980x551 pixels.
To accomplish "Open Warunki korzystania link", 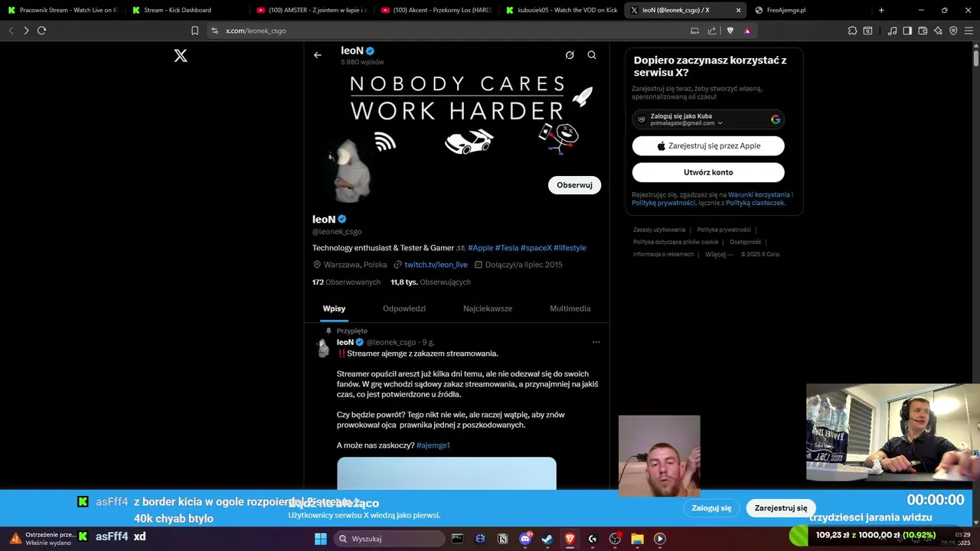I will click(x=759, y=195).
